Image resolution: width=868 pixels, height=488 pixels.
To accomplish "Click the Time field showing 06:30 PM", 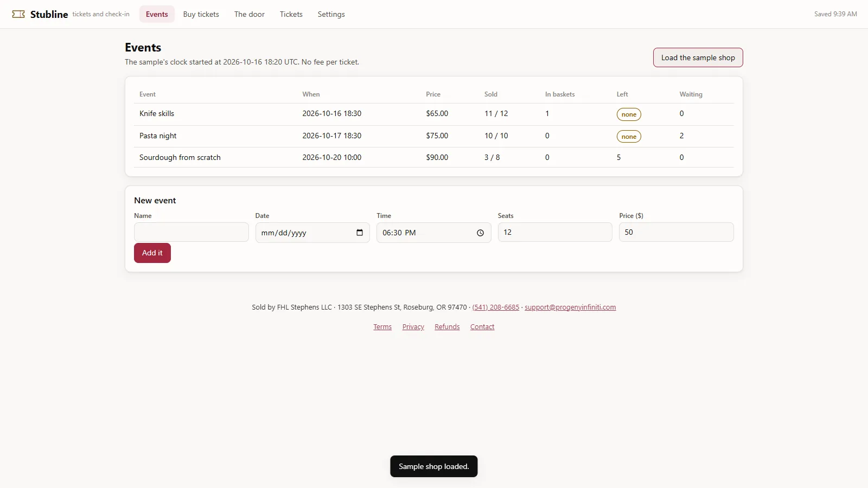I will (x=434, y=233).
